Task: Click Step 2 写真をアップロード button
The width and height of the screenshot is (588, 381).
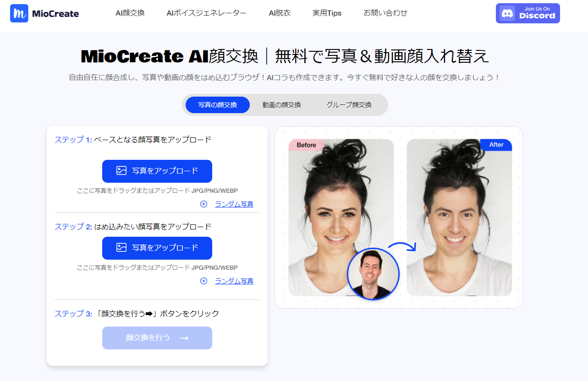Action: pyautogui.click(x=157, y=248)
